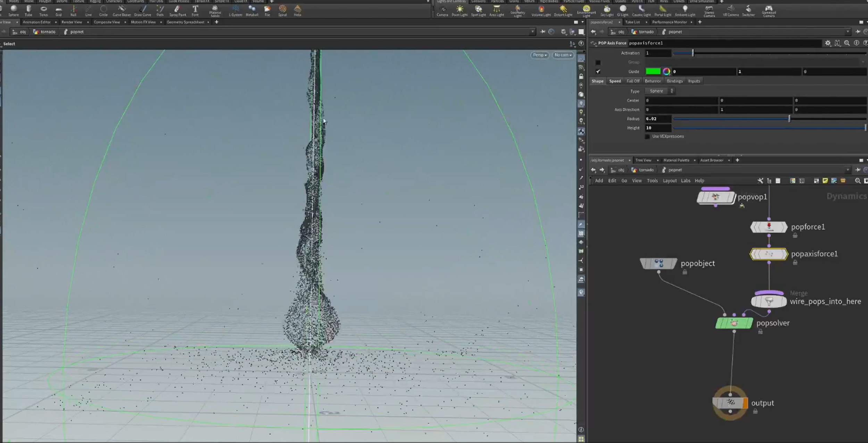This screenshot has height=443, width=868.
Task: Select the Helix shelf tool
Action: click(x=297, y=10)
